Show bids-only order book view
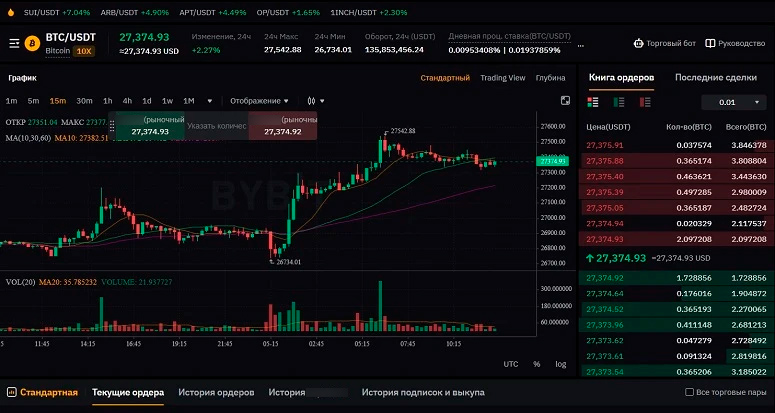Image resolution: width=775 pixels, height=413 pixels. [x=619, y=101]
